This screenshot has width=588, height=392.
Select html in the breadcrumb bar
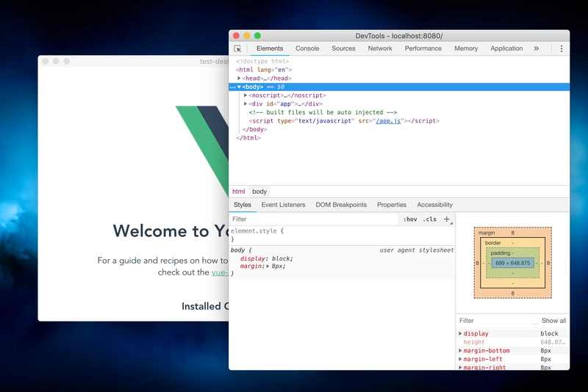pos(238,192)
